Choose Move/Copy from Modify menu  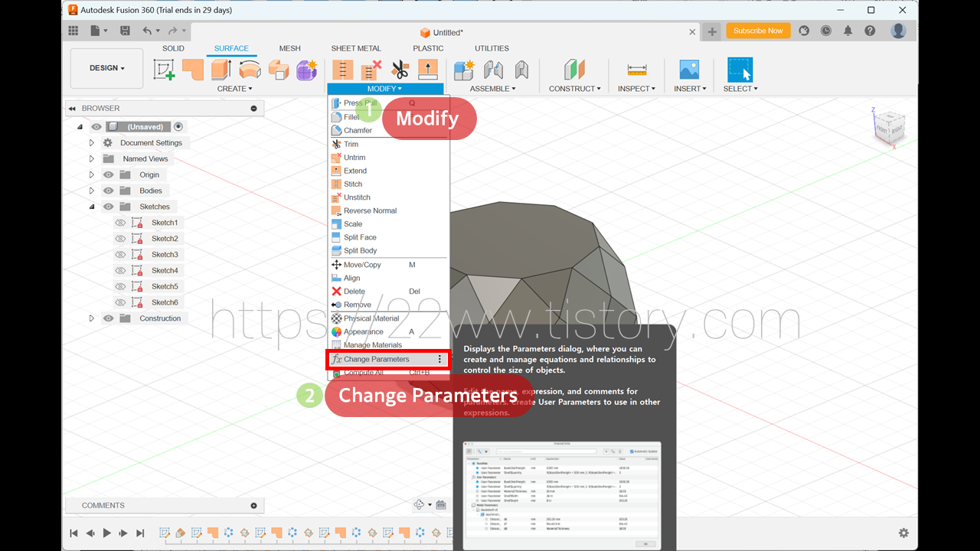tap(387, 265)
